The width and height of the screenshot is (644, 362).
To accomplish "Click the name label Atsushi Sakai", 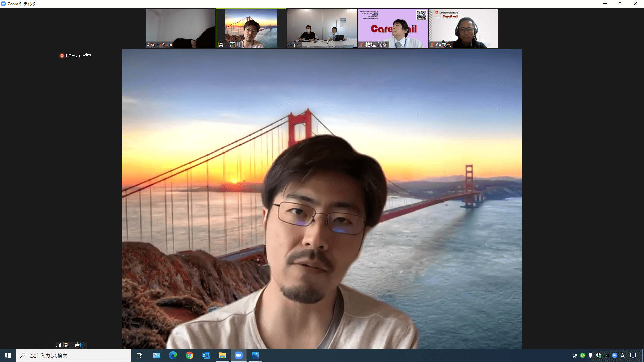I will point(160,45).
